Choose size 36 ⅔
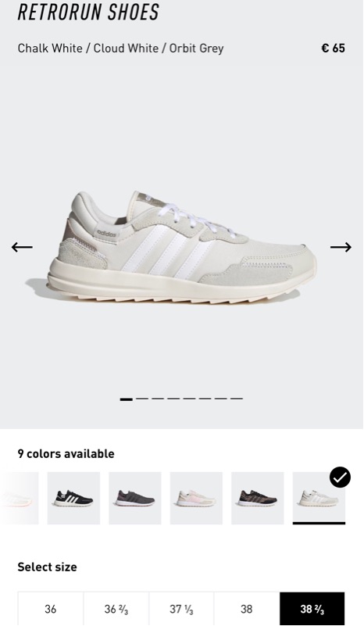 [x=116, y=609]
